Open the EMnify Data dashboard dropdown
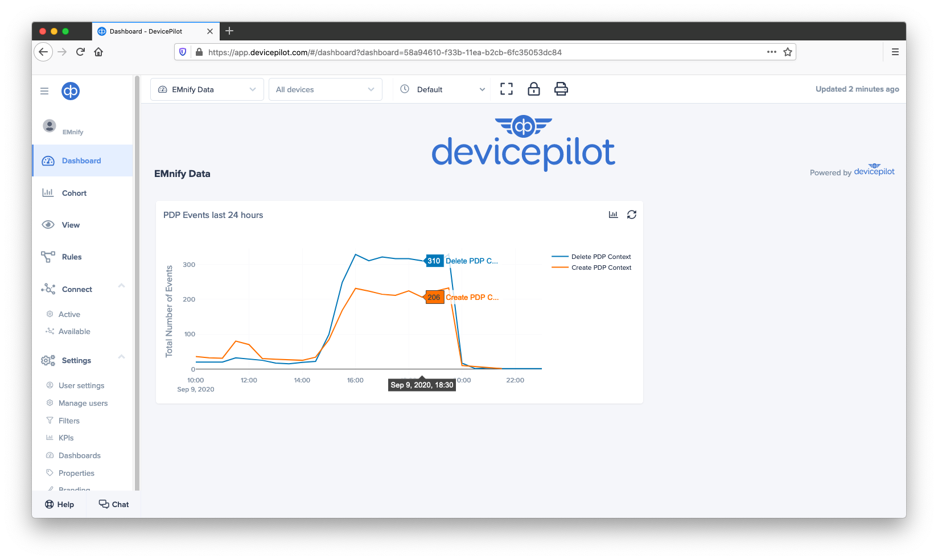Screen dimensions: 938x560 (207, 89)
